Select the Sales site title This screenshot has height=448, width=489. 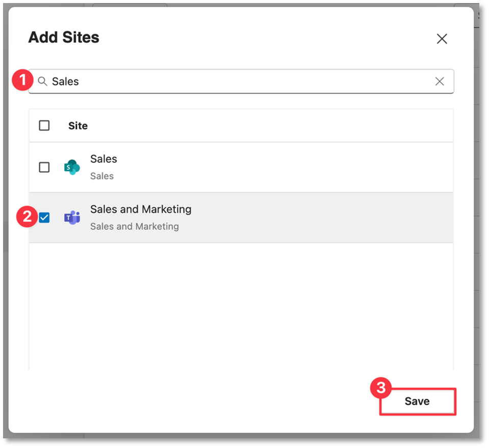pyautogui.click(x=104, y=159)
